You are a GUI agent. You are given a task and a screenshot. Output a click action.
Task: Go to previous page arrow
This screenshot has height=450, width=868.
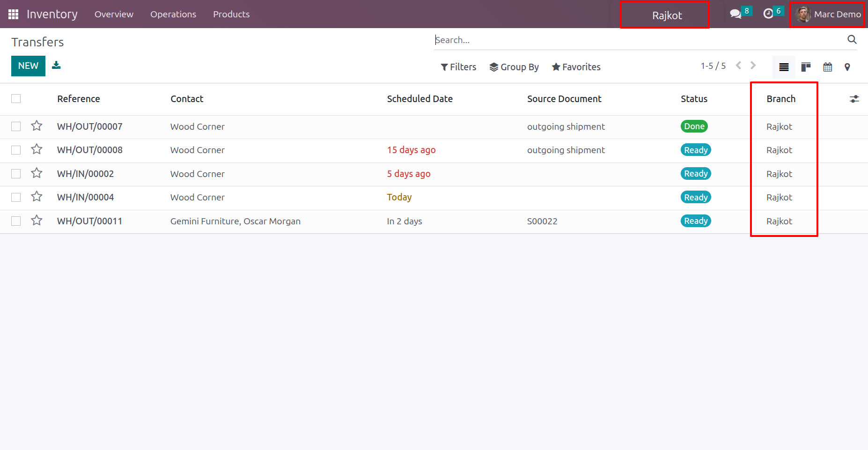(738, 66)
